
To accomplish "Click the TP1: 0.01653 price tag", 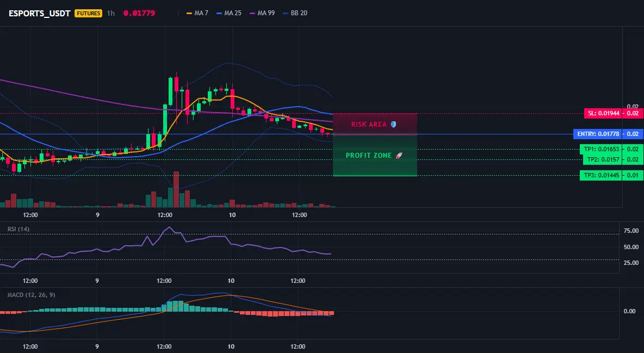I will 601,149.
